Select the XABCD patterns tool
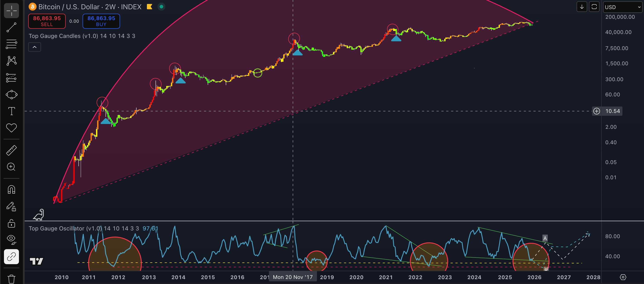Image resolution: width=644 pixels, height=284 pixels. click(11, 61)
